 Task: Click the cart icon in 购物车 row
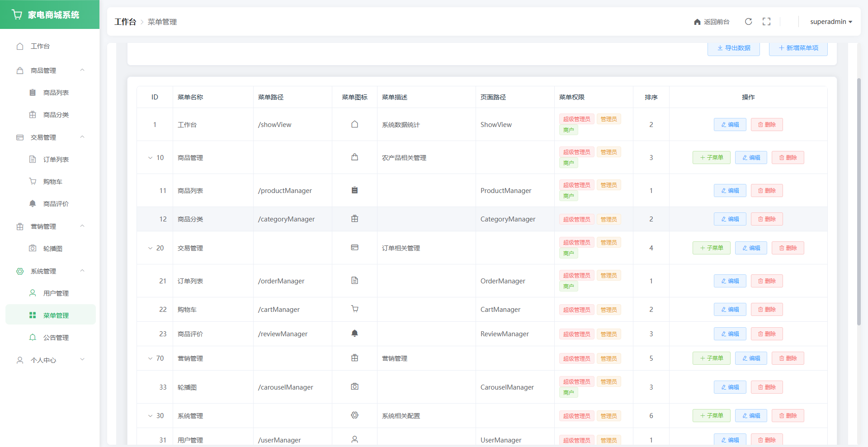point(354,309)
